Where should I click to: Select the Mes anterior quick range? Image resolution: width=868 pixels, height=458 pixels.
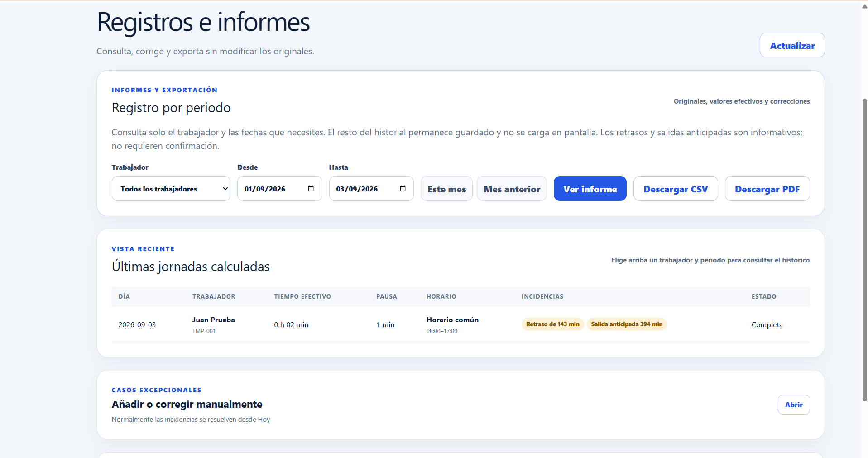click(x=512, y=189)
